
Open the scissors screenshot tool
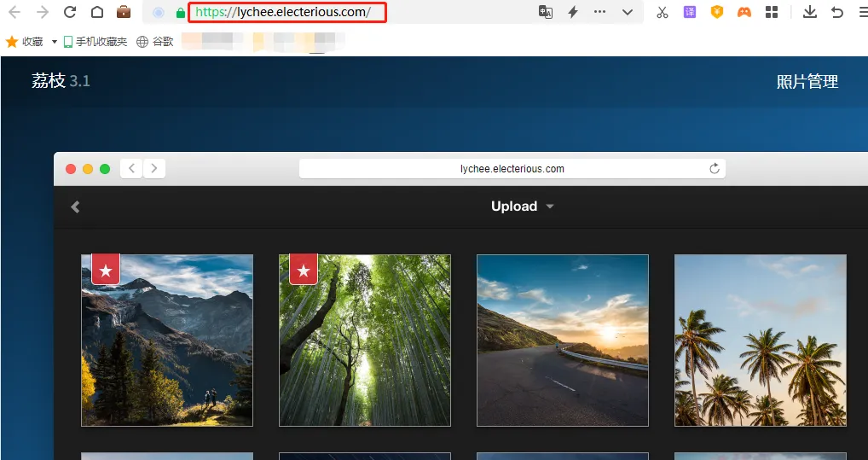click(662, 12)
